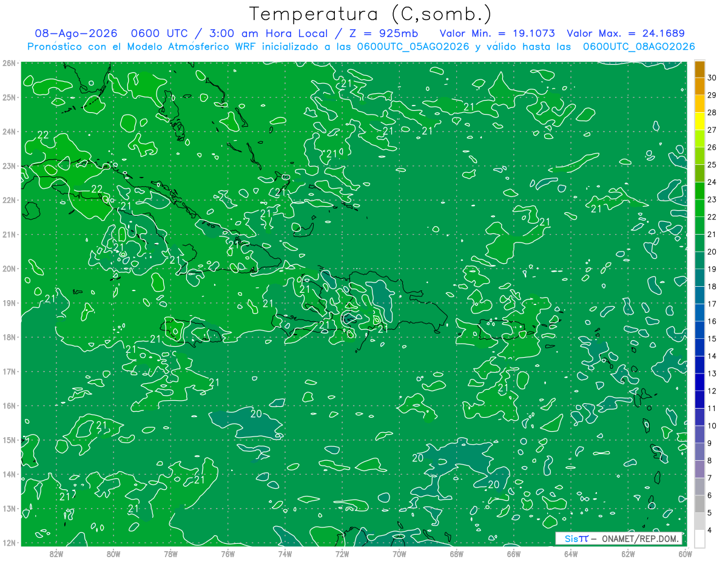Click color scale label '18'
This screenshot has width=728, height=562.
pyautogui.click(x=712, y=286)
